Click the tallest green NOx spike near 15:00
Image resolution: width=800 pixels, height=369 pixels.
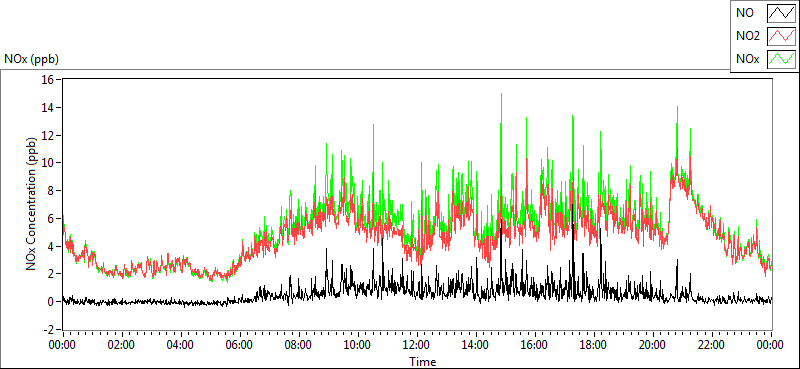[x=502, y=133]
